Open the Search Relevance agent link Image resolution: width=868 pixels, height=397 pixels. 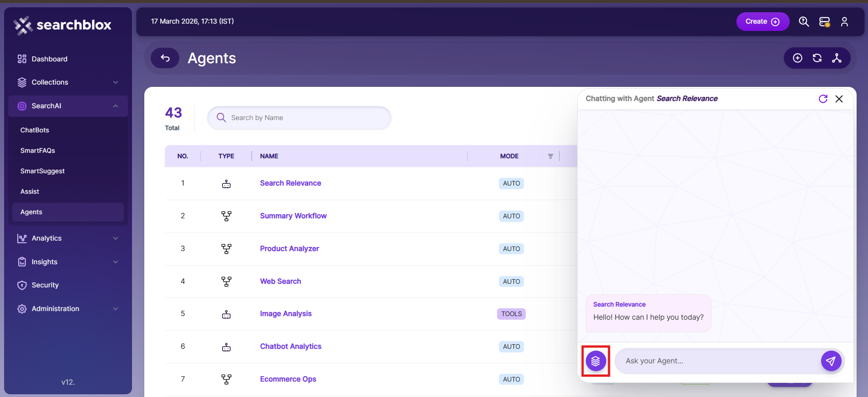click(x=290, y=183)
